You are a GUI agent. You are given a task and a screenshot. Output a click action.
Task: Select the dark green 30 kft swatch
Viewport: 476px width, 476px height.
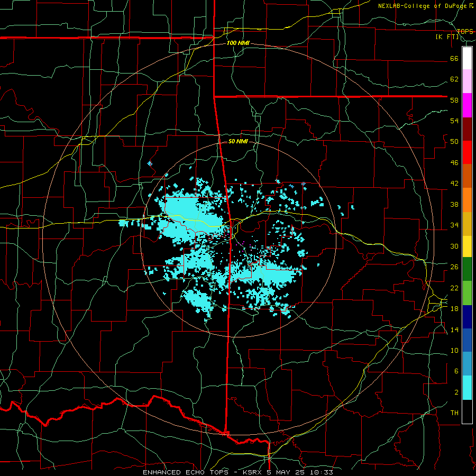point(467,269)
